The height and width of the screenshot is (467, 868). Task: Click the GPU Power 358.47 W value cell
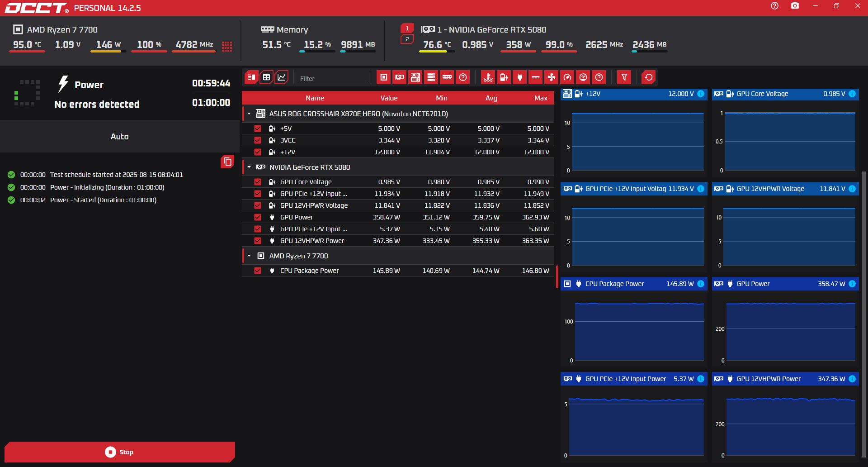coord(387,217)
